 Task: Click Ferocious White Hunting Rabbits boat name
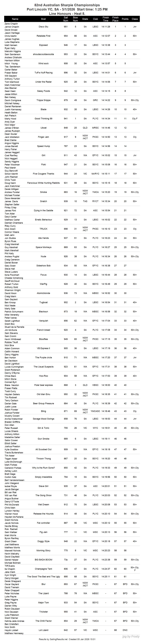coord(43,183)
